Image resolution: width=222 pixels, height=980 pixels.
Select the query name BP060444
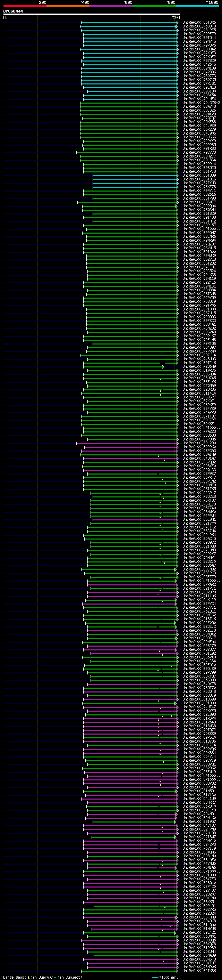pos(13,11)
